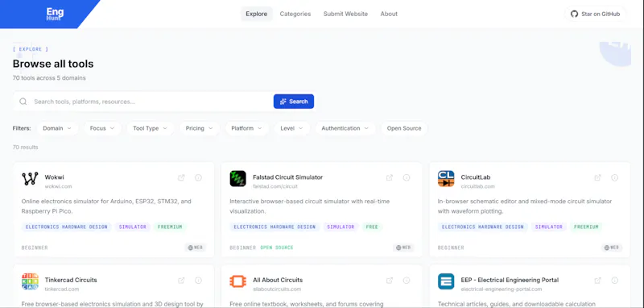Open the Tool Type filter dropdown
The image size is (644, 308).
(x=150, y=128)
